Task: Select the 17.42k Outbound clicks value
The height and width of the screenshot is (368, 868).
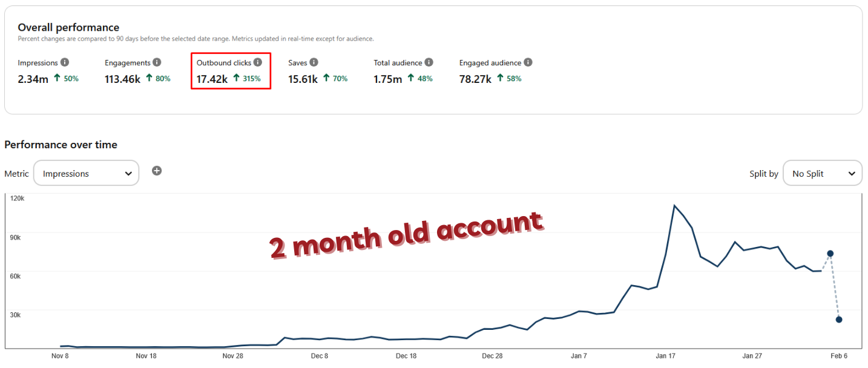Action: point(212,79)
